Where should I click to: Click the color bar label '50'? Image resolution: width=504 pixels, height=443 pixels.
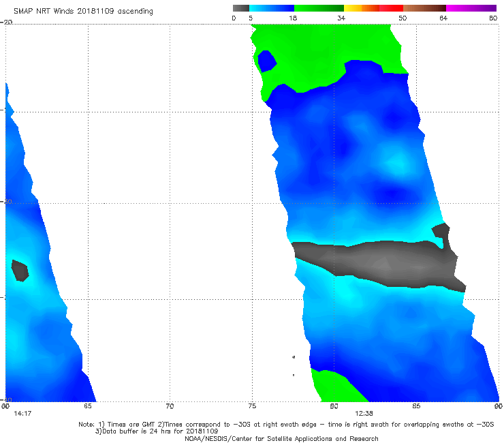403,18
